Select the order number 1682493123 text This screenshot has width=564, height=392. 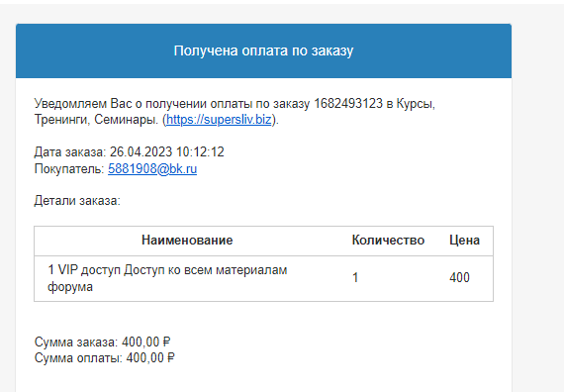pos(348,104)
